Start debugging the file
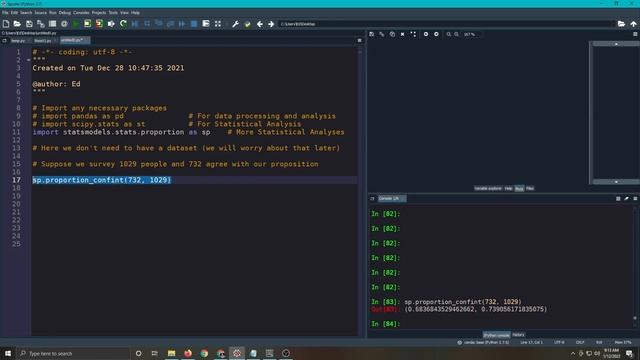Image resolution: width=640 pixels, height=360 pixels. pyautogui.click(x=135, y=24)
